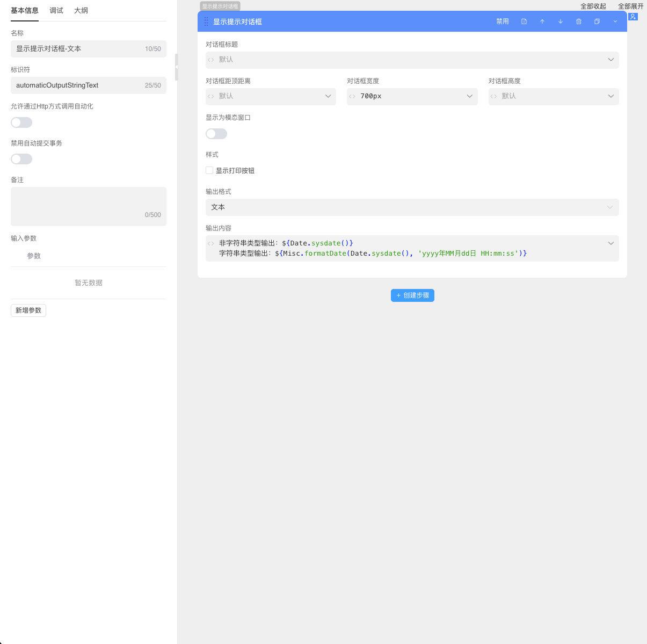Viewport: 647px width, 644px height.
Task: Enable the 显示为模态窗口 switch
Action: pyautogui.click(x=216, y=134)
